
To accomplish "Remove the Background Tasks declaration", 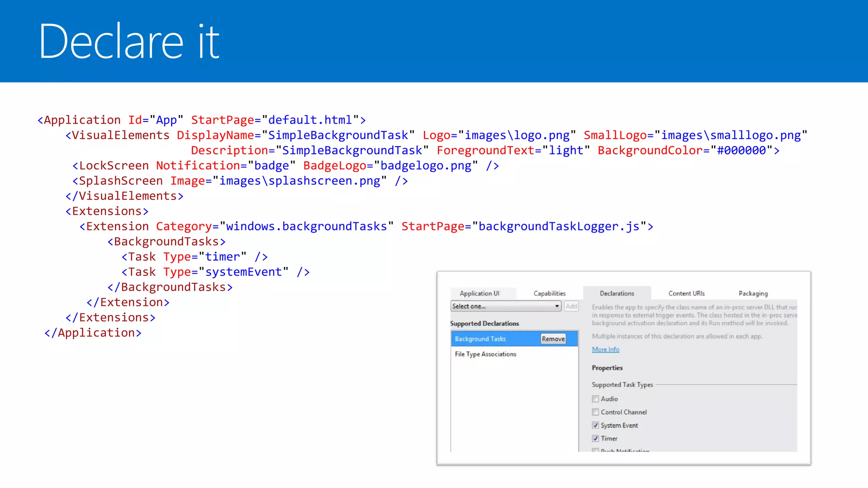I will pos(553,339).
